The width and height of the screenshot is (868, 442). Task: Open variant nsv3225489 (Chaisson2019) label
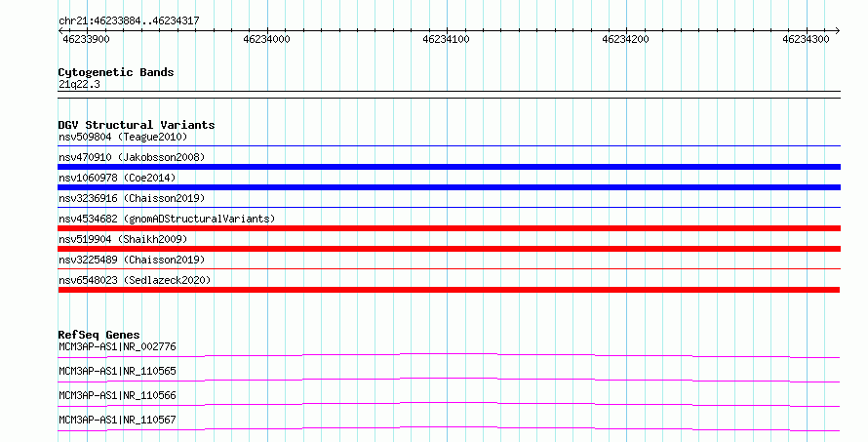[132, 260]
